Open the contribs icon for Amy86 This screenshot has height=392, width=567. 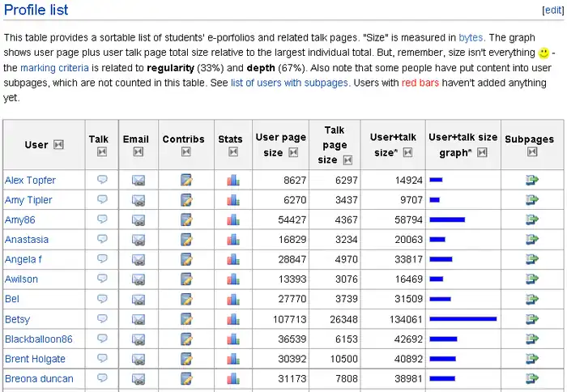pyautogui.click(x=186, y=219)
